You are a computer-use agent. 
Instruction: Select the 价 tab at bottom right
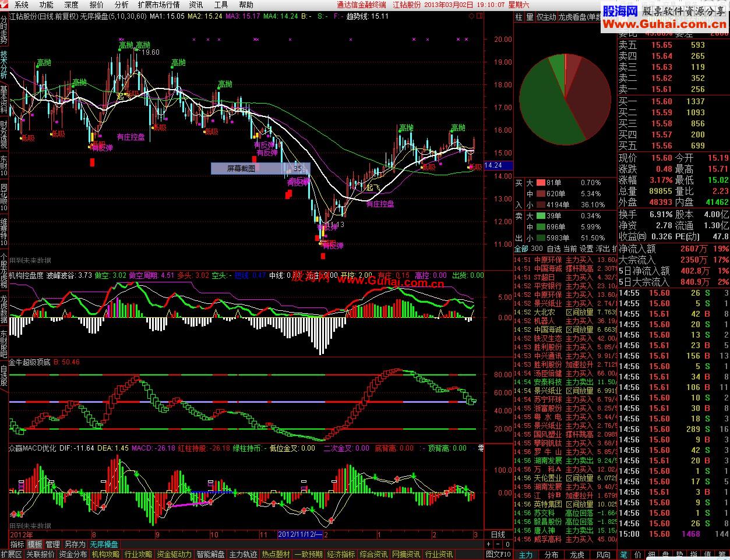tap(638, 555)
